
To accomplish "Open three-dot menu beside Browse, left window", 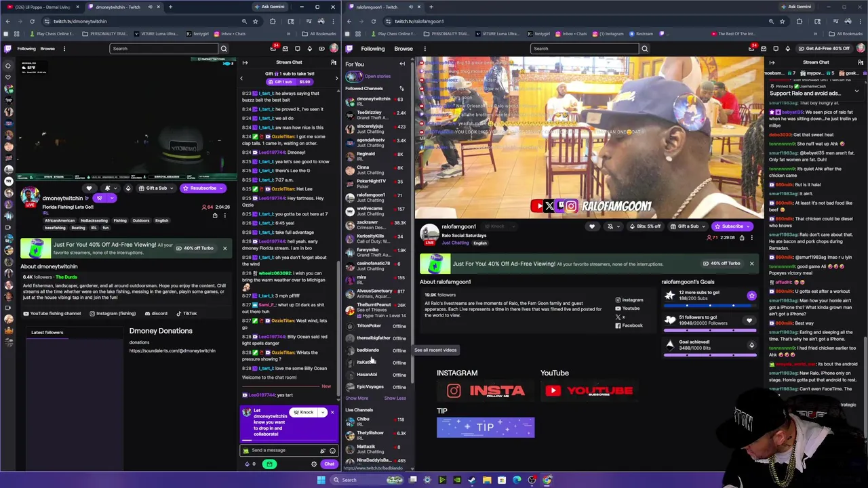I will tap(64, 49).
